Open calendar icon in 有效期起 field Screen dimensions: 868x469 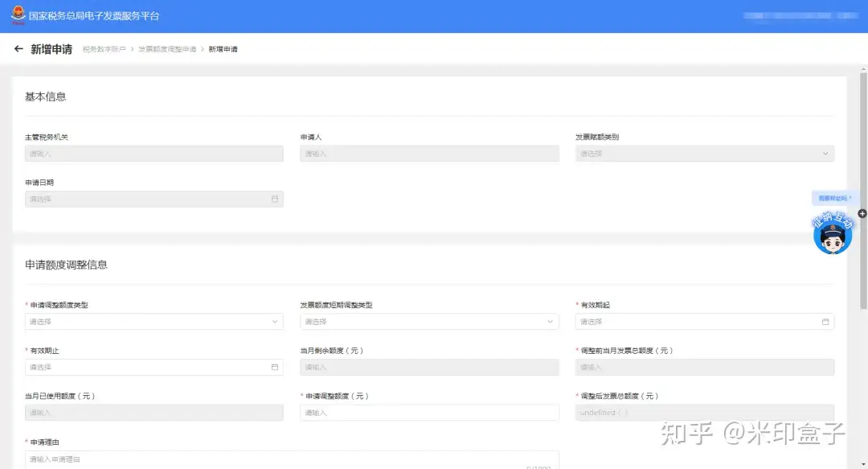(825, 322)
